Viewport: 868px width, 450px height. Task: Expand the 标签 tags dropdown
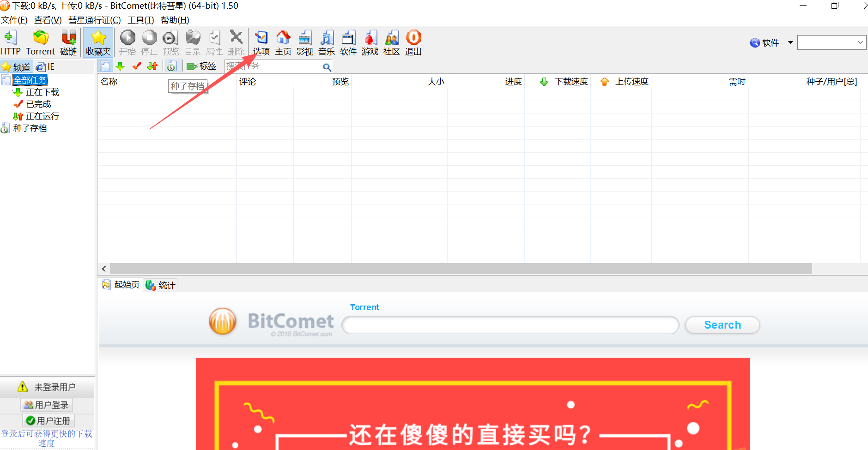click(x=201, y=66)
